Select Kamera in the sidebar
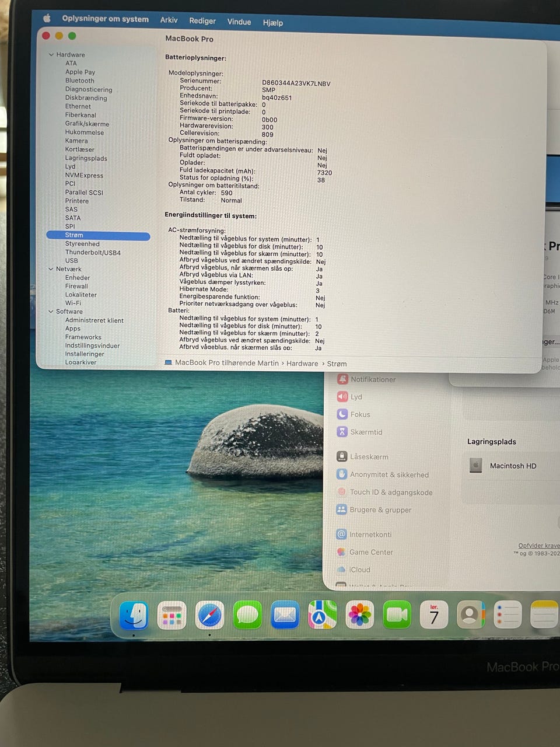This screenshot has width=560, height=747. (x=76, y=141)
